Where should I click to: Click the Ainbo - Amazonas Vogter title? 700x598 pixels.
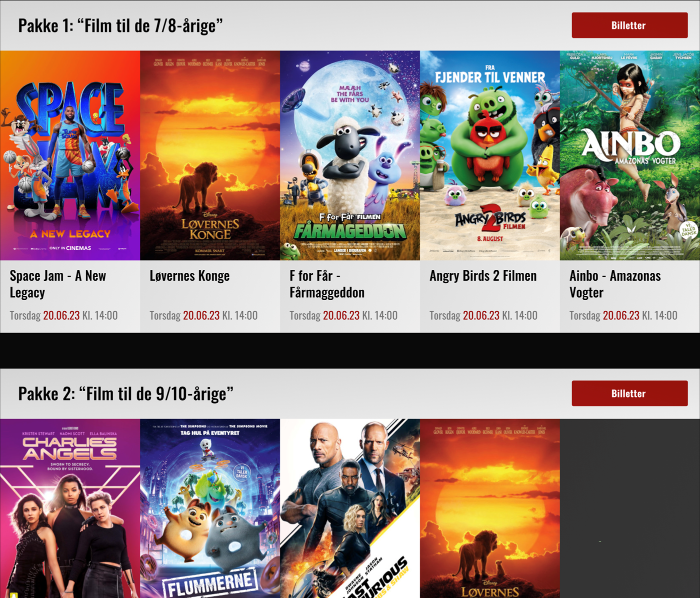(615, 284)
